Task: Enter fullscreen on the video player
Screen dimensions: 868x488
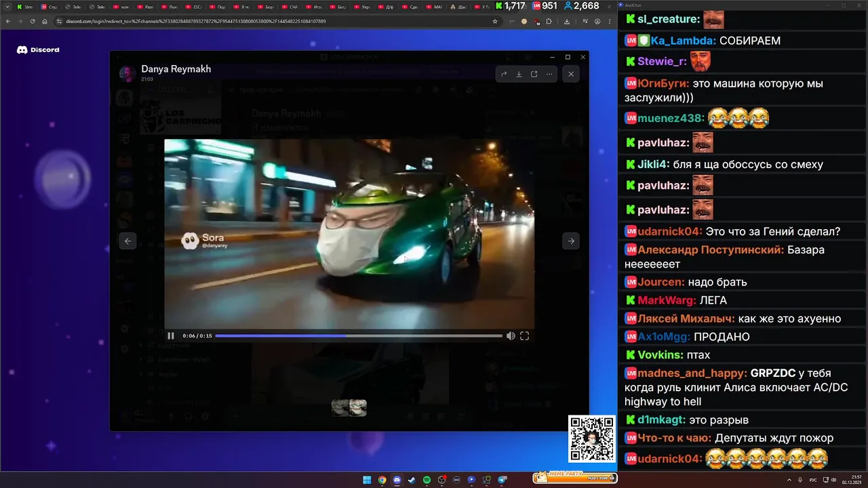Action: (x=524, y=335)
